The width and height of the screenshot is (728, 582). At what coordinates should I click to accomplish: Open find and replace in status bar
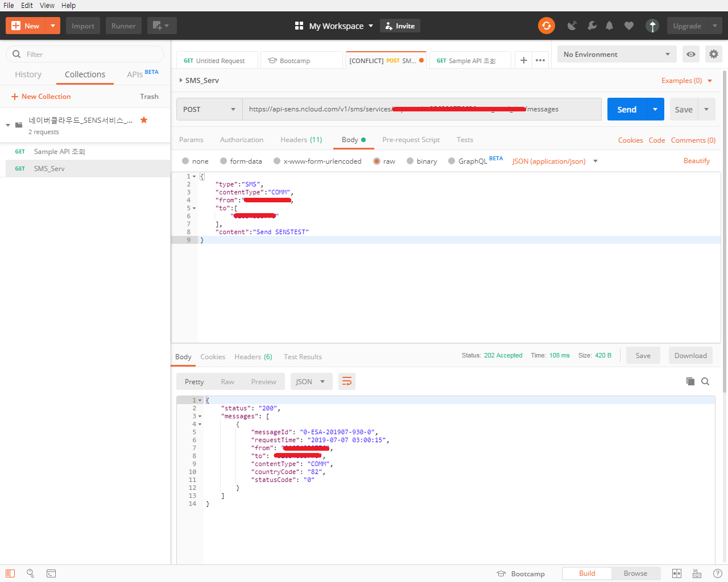point(30,573)
